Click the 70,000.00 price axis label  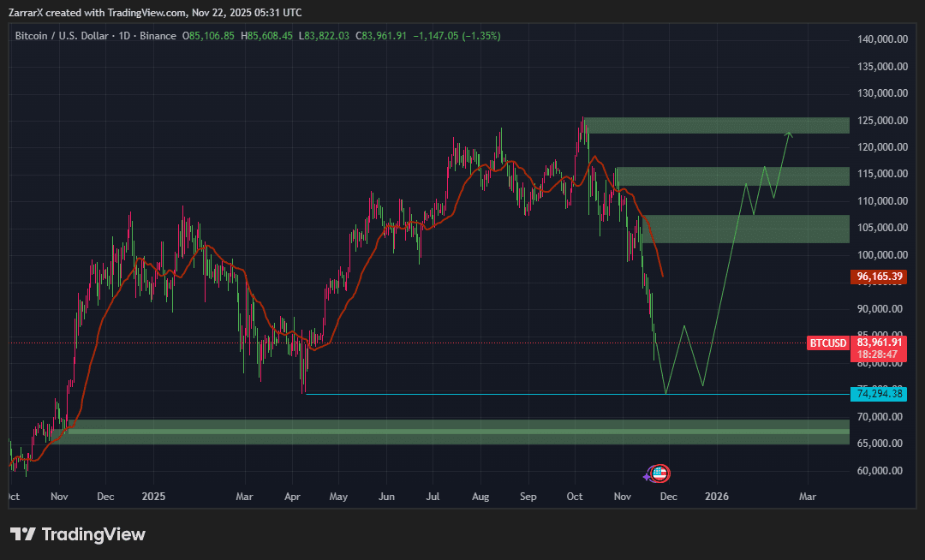pyautogui.click(x=880, y=417)
